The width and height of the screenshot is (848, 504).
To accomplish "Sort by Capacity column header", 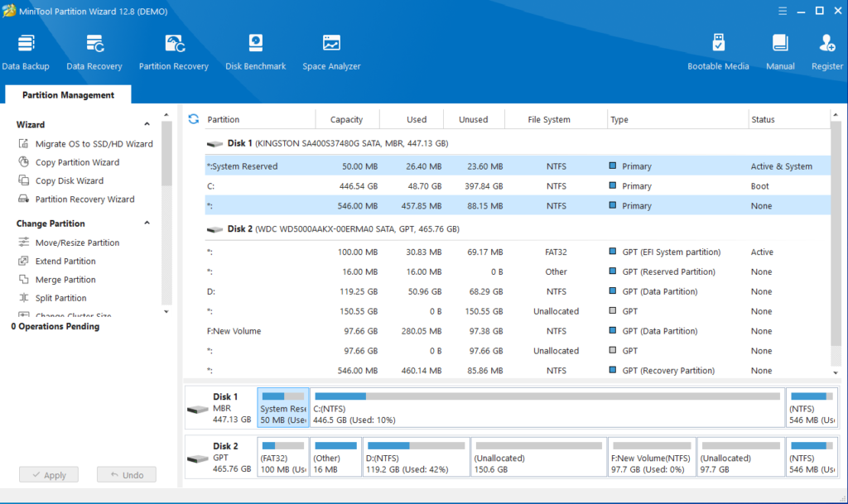I will (347, 119).
